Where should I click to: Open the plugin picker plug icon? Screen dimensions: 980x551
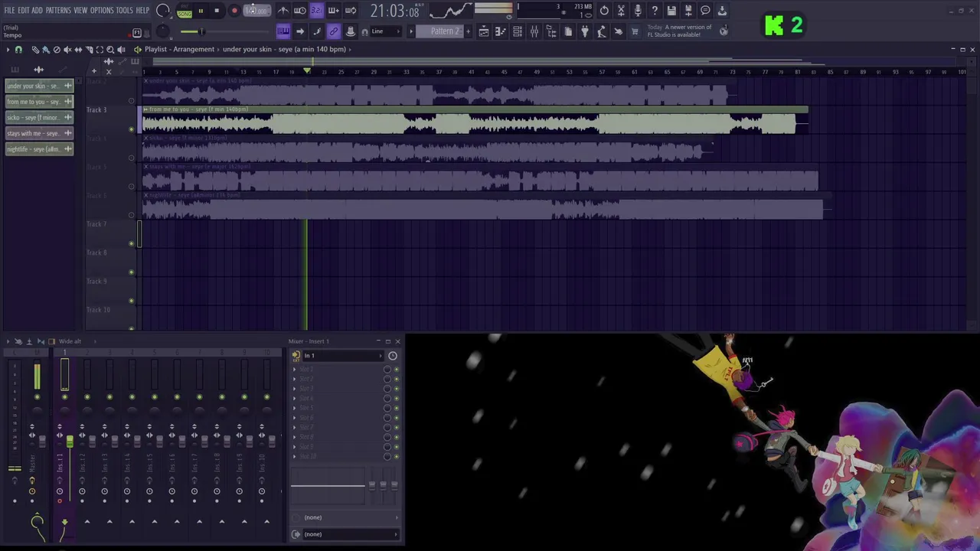585,31
